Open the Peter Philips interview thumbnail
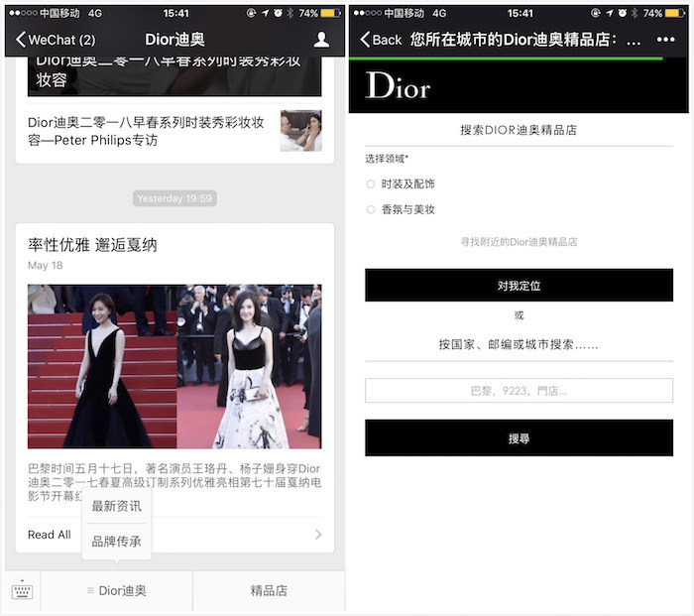Image resolution: width=694 pixels, height=616 pixels. tap(300, 131)
